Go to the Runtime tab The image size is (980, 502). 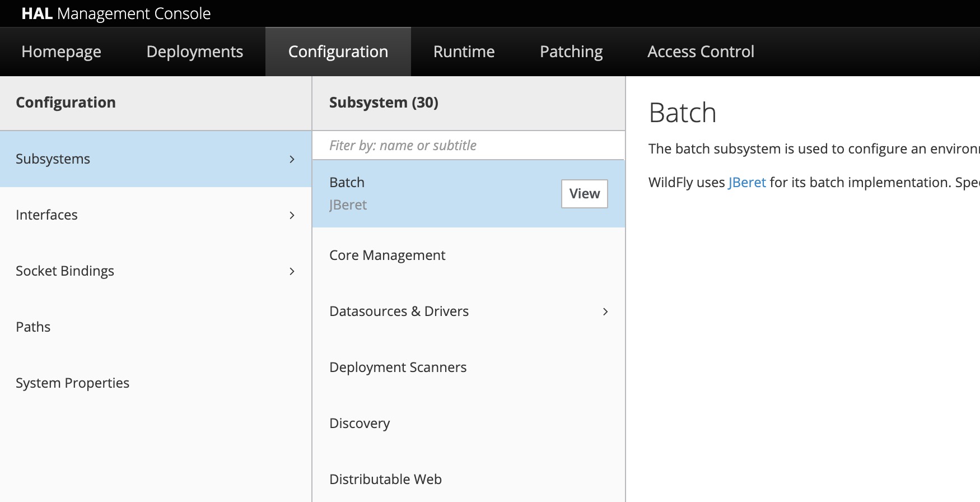click(x=464, y=52)
